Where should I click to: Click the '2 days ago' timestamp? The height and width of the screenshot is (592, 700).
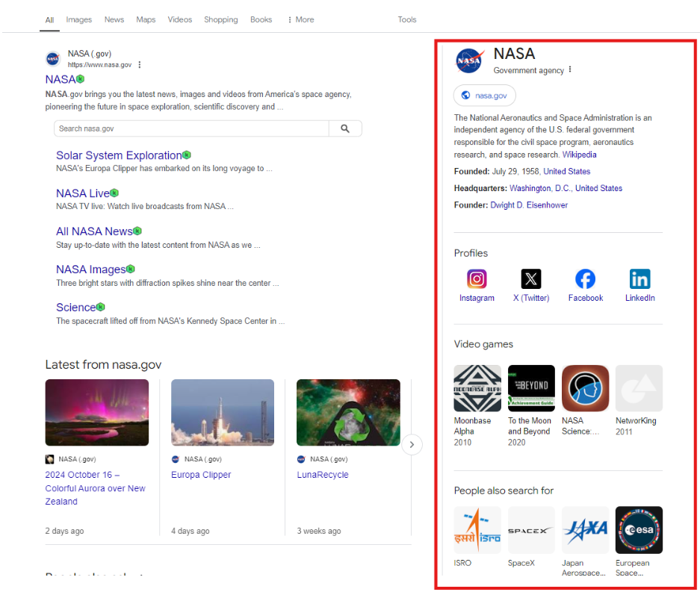(x=64, y=531)
